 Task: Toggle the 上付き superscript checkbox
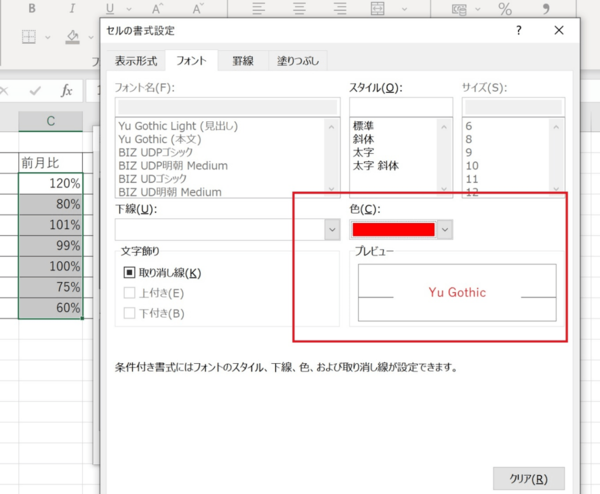(x=129, y=293)
